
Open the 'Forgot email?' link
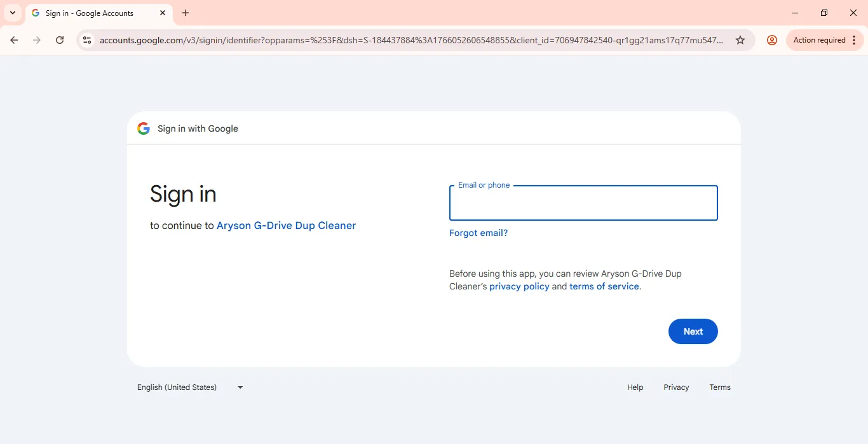pos(478,233)
